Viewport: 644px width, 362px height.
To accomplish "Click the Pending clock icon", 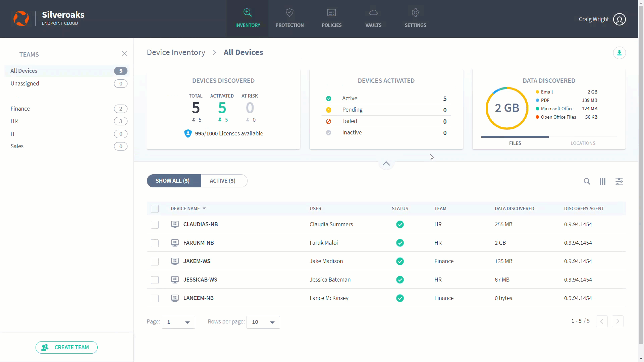I will 328,110.
